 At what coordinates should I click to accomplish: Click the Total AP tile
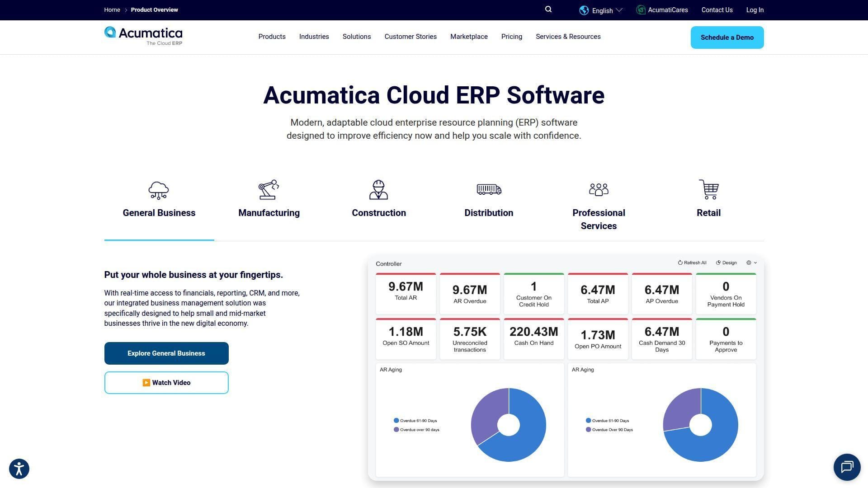point(598,294)
